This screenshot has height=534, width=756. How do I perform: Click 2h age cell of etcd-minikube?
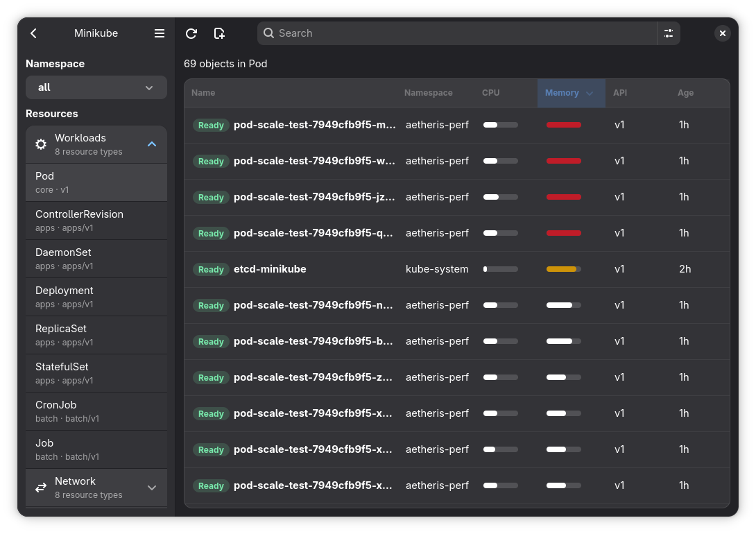685,269
